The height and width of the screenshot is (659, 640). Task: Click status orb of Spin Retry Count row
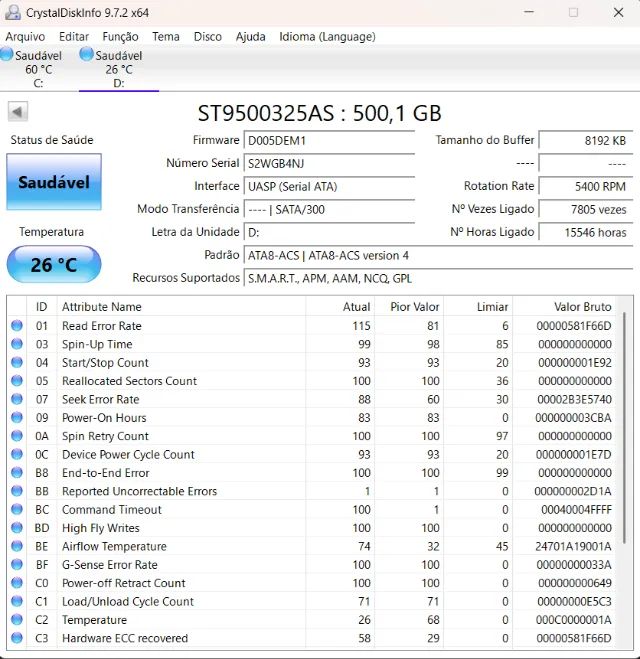click(x=17, y=436)
